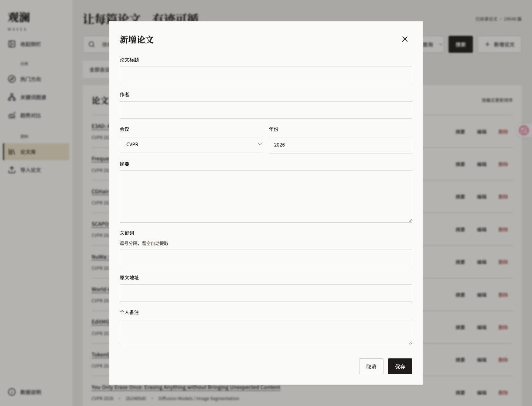The height and width of the screenshot is (406, 532).
Task: Click the 已收录论文 count text at top right
Action: tap(498, 19)
